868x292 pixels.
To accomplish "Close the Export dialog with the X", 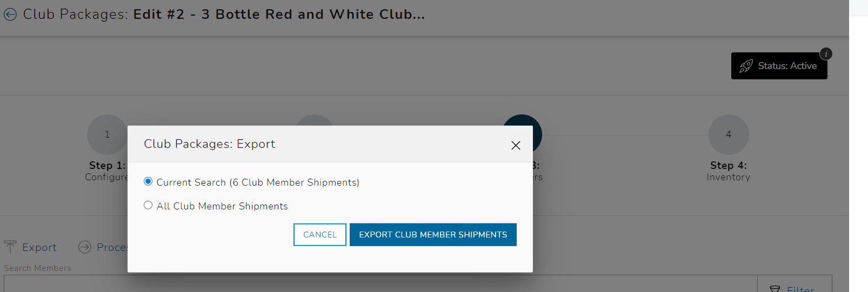I will coord(516,145).
